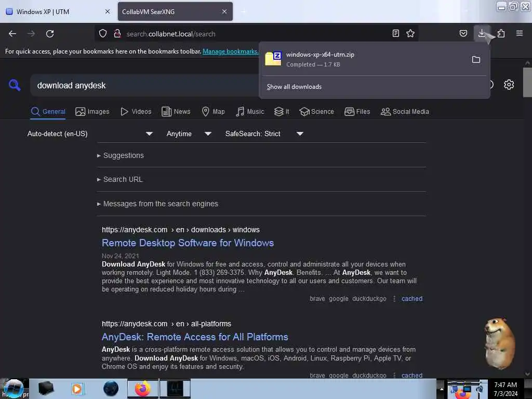
Task: Reload the current page
Action: point(50,34)
